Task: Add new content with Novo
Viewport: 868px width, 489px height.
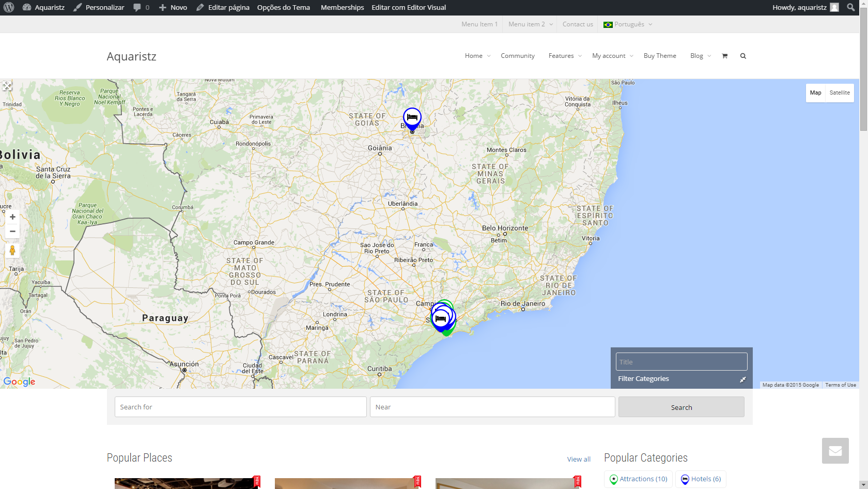Action: tap(173, 7)
